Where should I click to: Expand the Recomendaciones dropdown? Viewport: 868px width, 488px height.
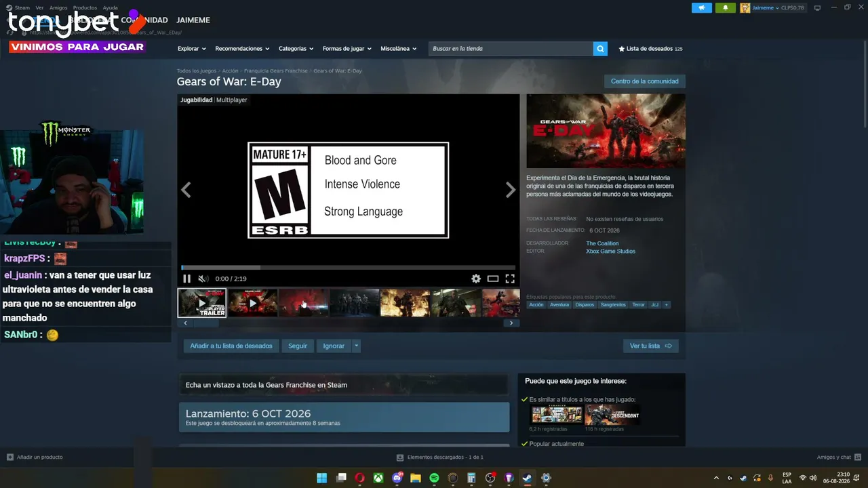[242, 49]
